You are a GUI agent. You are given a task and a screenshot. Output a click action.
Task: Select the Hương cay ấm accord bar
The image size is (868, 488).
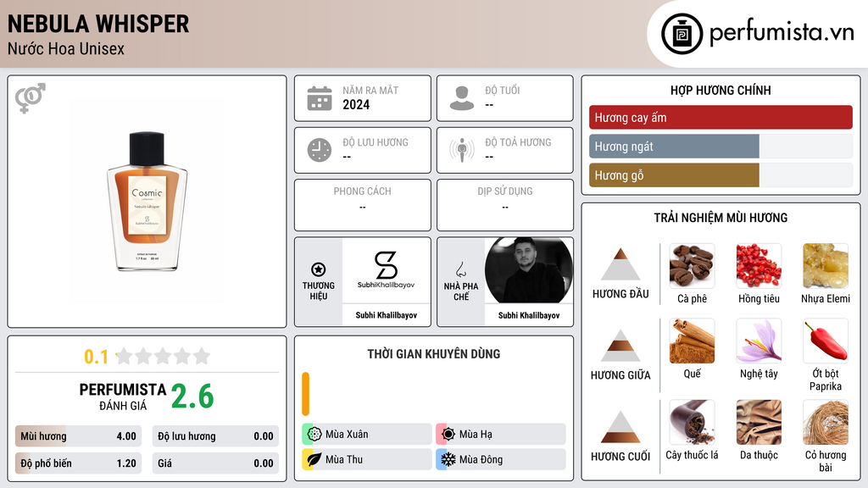721,117
